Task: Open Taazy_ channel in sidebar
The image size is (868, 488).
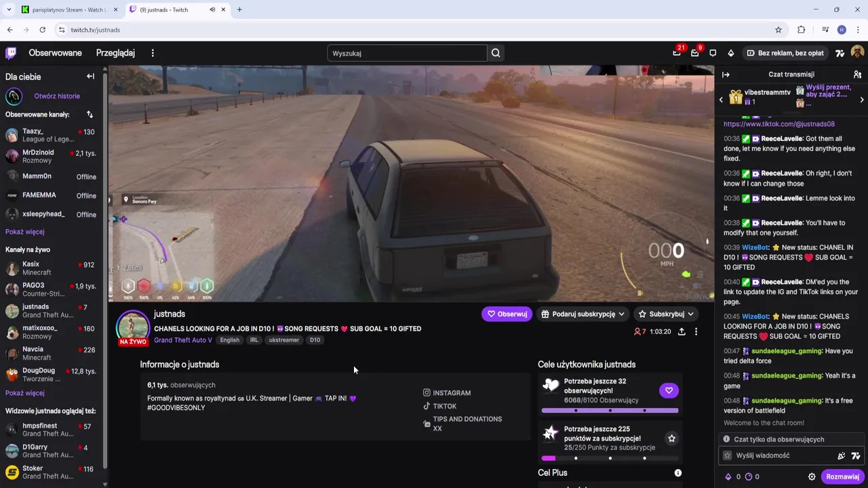Action: pos(52,135)
